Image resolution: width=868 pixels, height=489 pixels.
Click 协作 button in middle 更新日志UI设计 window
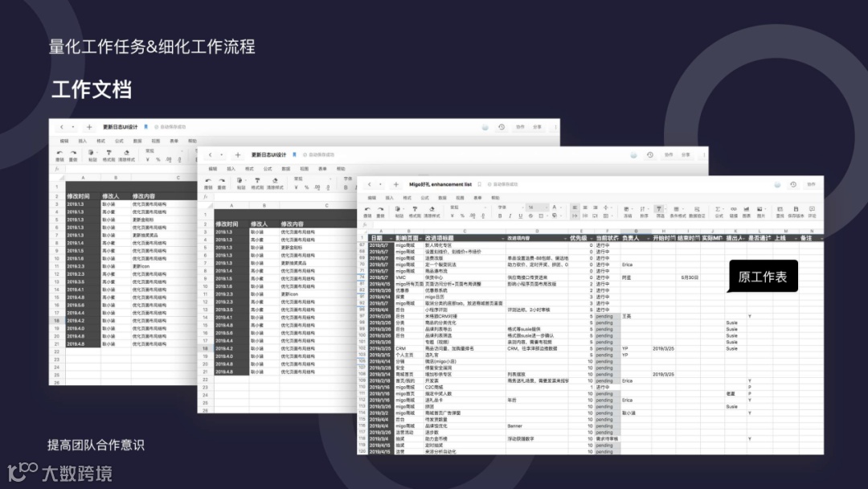(x=669, y=155)
